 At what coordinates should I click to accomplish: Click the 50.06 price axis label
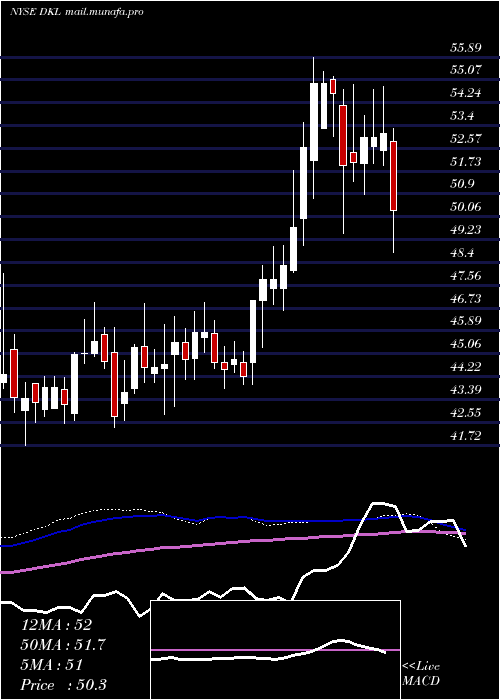[x=466, y=207]
